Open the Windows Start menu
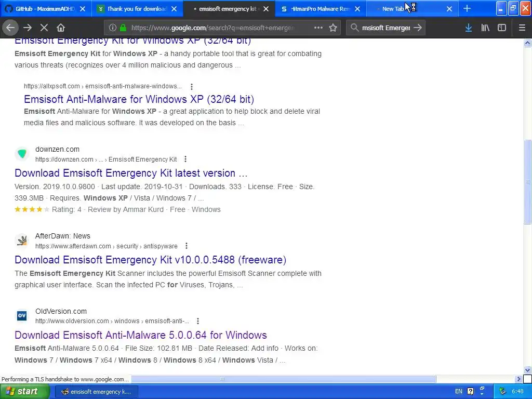Viewport: 532px width, 399px height. pos(25,392)
